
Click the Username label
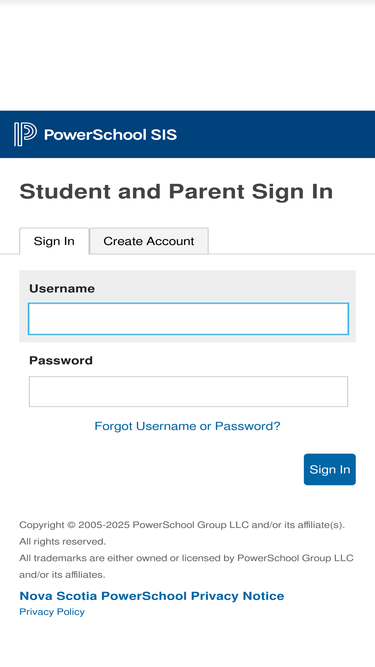pyautogui.click(x=62, y=288)
